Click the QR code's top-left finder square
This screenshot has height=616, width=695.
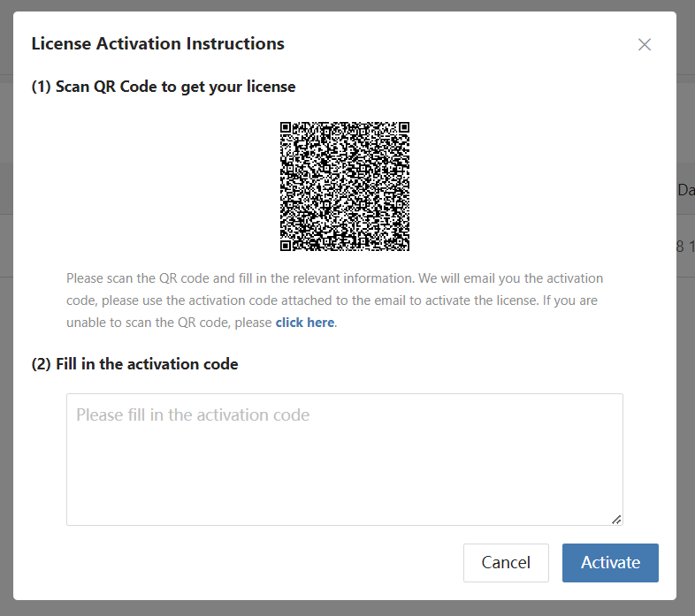tap(286, 127)
